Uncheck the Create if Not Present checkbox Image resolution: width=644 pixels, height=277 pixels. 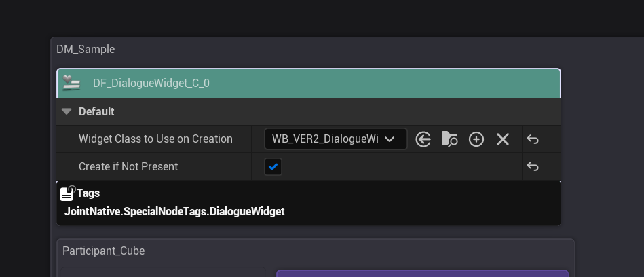click(x=273, y=166)
